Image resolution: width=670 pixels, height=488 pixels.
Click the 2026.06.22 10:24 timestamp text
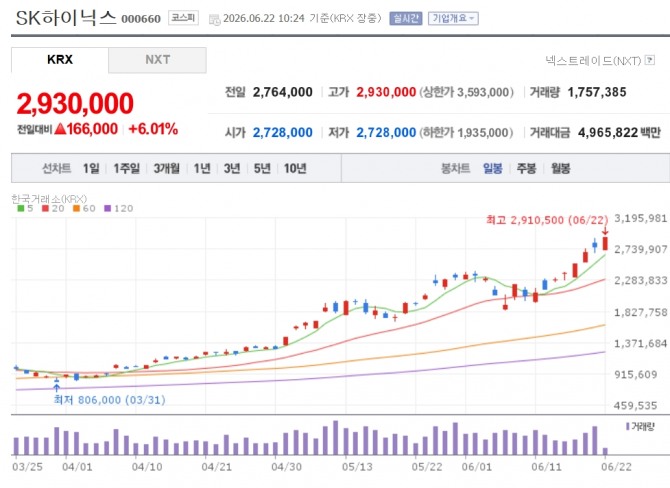264,18
